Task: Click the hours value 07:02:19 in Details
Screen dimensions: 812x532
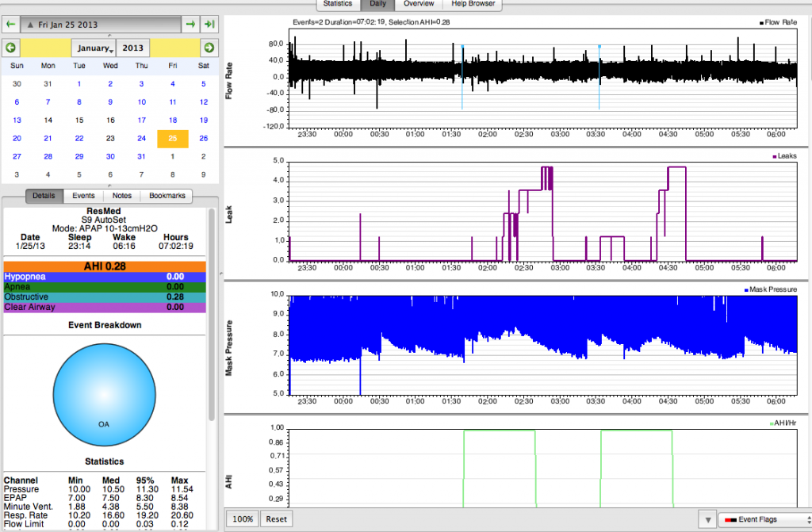Action: [176, 246]
